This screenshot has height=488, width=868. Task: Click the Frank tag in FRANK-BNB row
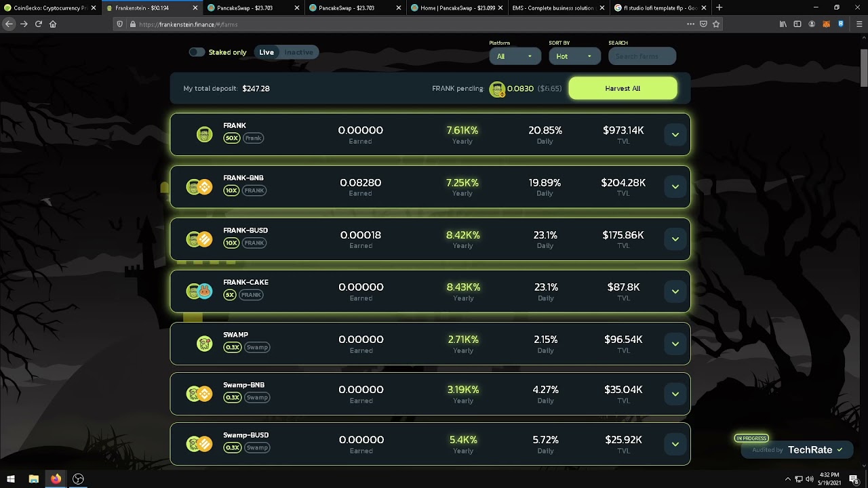pos(254,190)
